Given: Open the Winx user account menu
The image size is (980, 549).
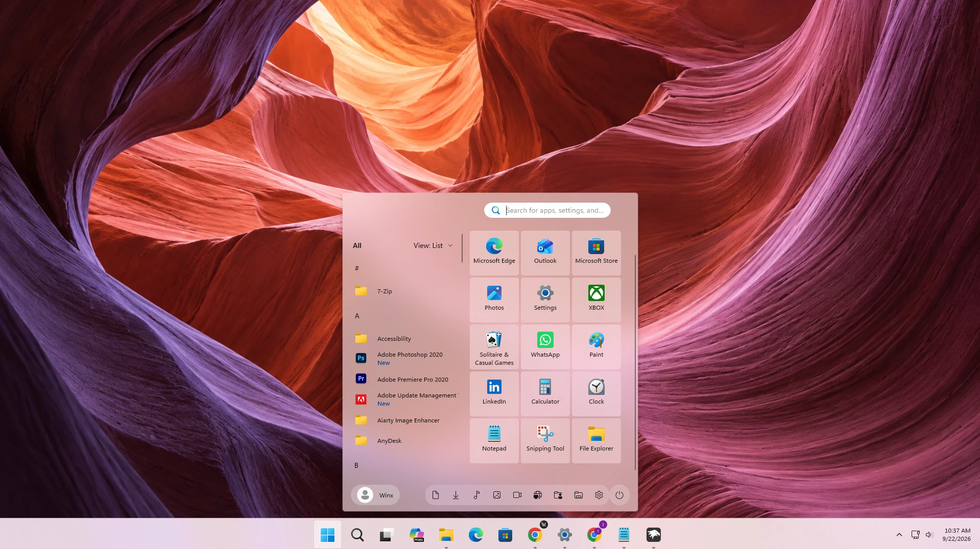Looking at the screenshot, I should tap(375, 495).
